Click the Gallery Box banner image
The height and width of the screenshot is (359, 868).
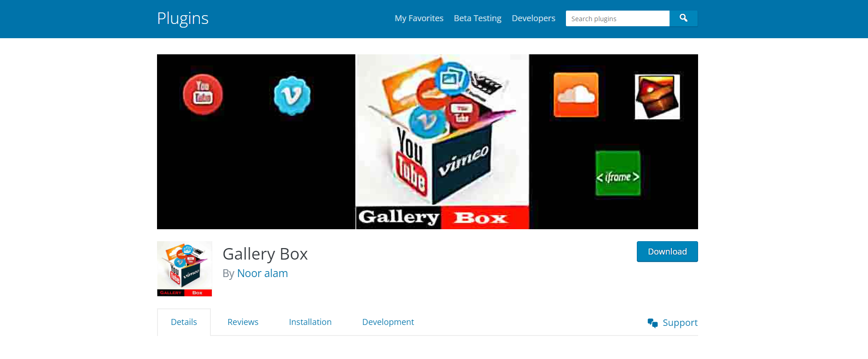click(x=427, y=142)
